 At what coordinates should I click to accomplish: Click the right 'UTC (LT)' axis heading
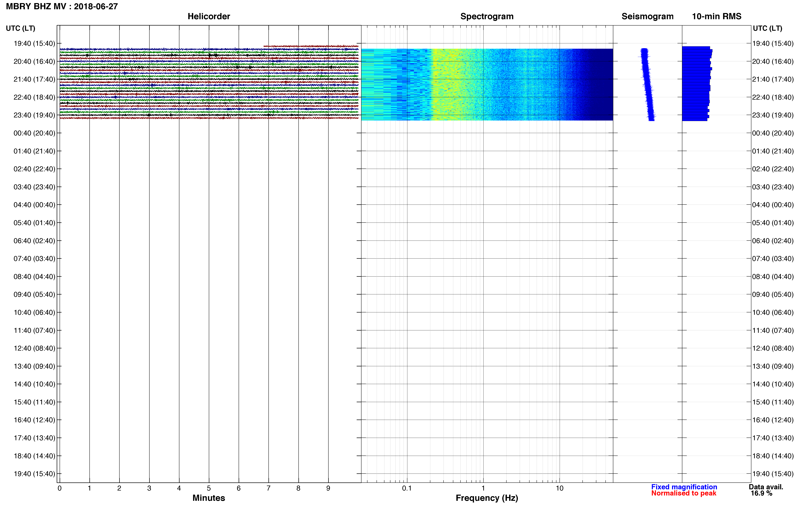pyautogui.click(x=767, y=28)
